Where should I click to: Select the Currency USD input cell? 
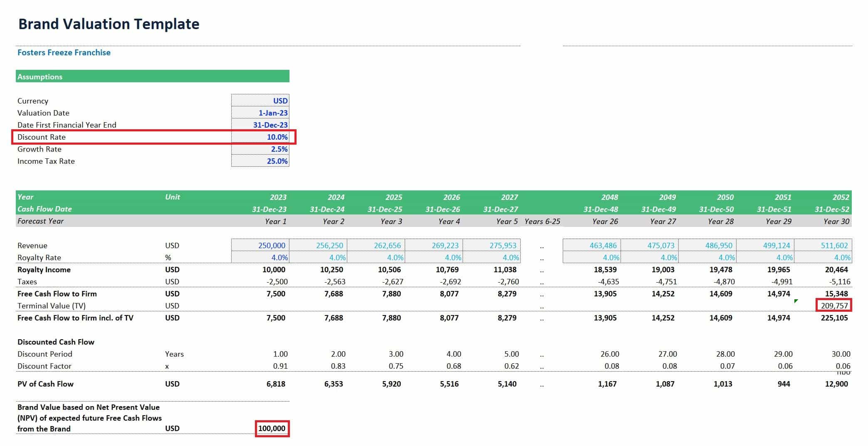[x=260, y=101]
